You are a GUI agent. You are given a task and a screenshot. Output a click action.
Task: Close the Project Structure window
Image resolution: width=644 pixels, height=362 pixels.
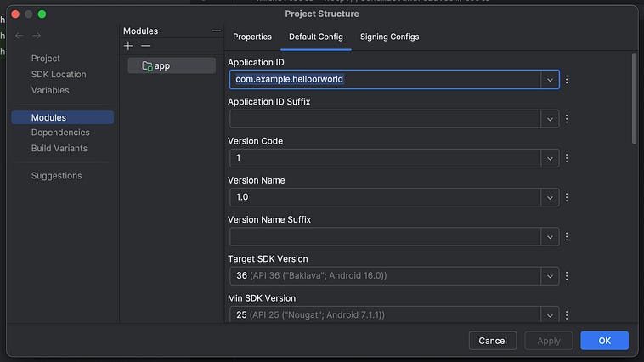point(15,14)
